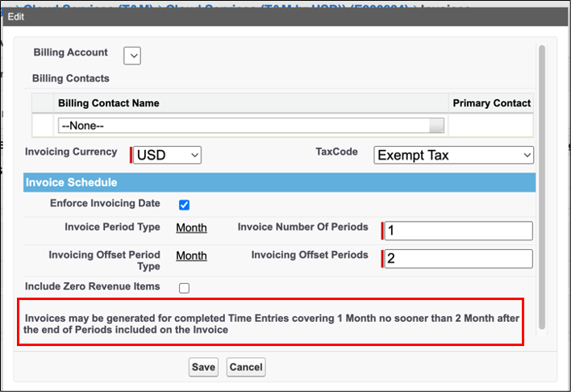The image size is (571, 392).
Task: Click the Save button
Action: click(203, 367)
